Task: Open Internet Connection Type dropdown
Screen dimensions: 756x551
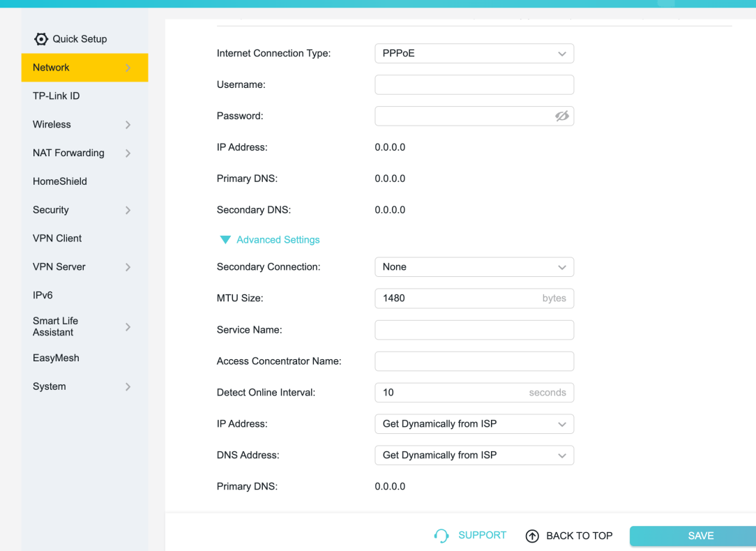Action: point(474,54)
